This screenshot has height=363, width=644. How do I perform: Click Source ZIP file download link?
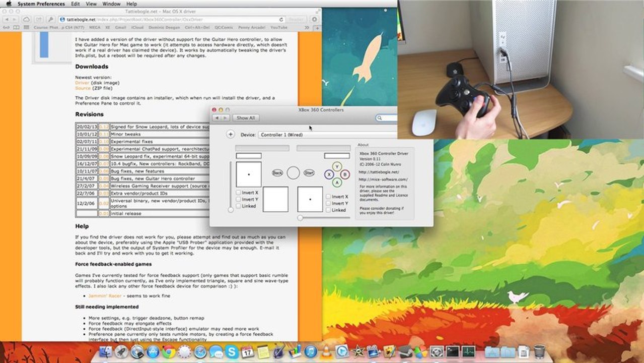83,88
